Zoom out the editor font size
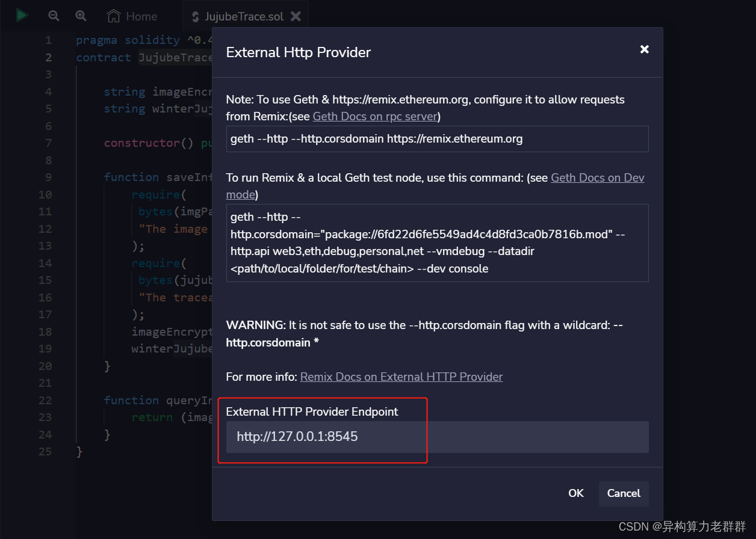The image size is (756, 539). point(54,16)
